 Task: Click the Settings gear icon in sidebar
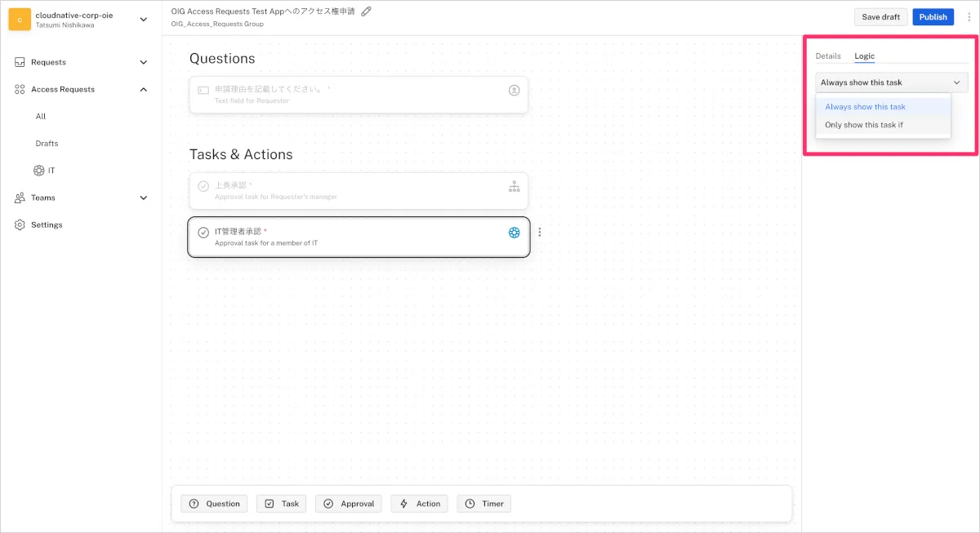tap(20, 224)
